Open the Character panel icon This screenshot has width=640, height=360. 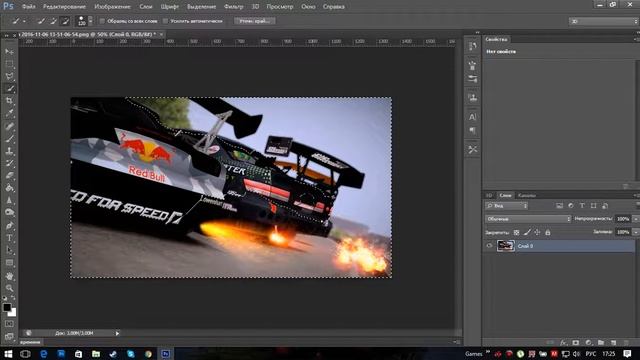click(472, 117)
